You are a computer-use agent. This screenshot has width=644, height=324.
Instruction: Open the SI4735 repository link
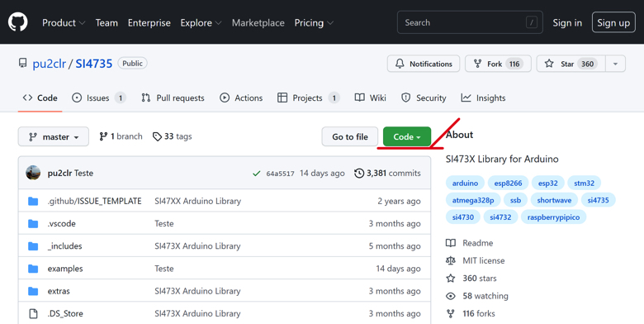coord(93,64)
